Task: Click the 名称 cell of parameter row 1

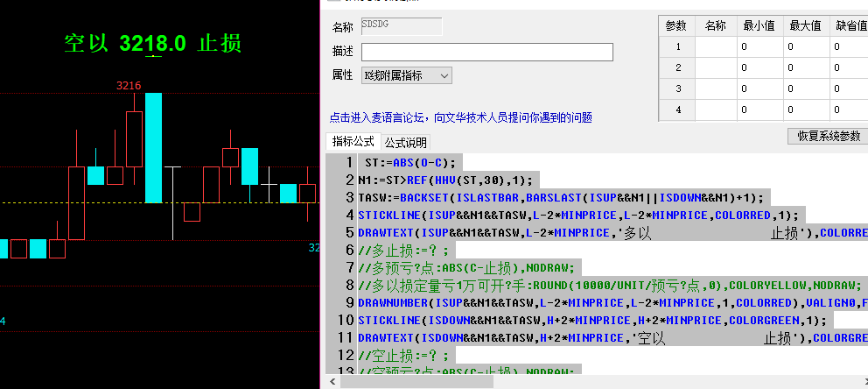Action: click(715, 47)
